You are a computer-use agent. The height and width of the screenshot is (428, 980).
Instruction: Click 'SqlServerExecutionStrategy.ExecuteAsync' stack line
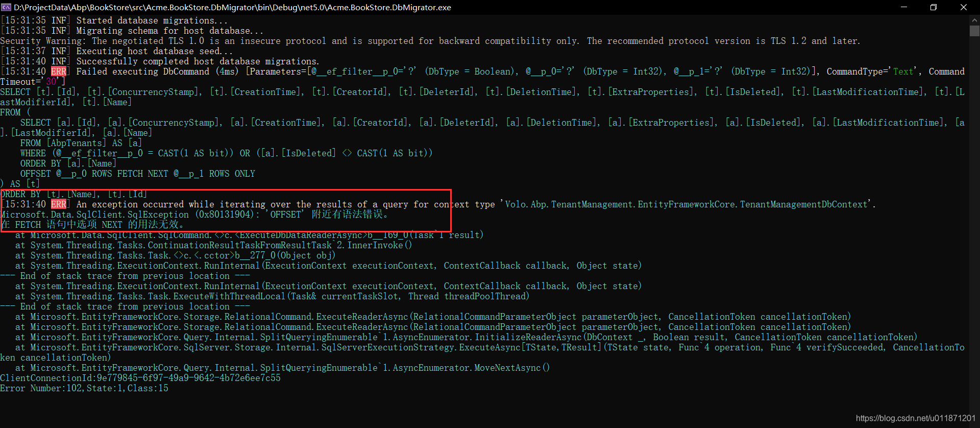(482, 352)
